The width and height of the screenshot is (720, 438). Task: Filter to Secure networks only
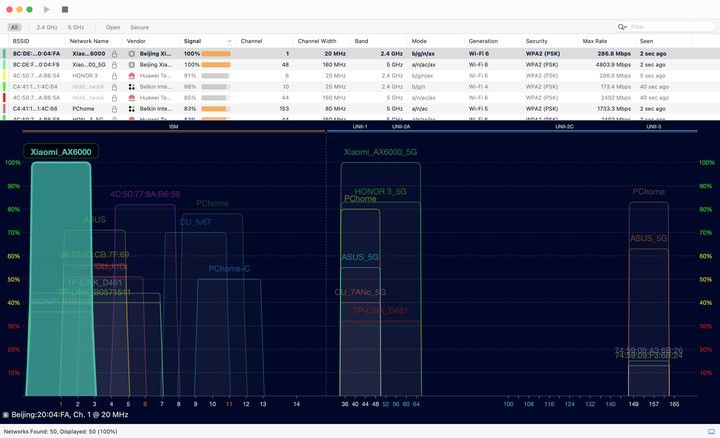(x=140, y=27)
